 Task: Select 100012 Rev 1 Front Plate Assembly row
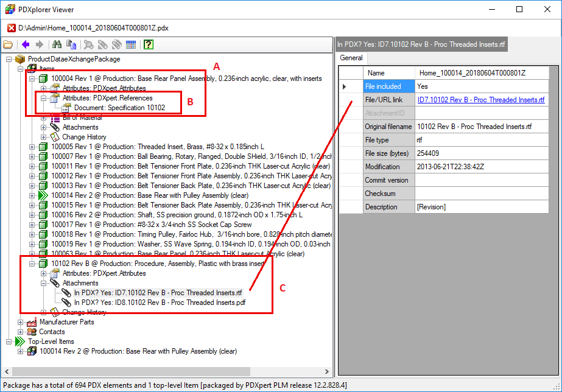(x=191, y=175)
